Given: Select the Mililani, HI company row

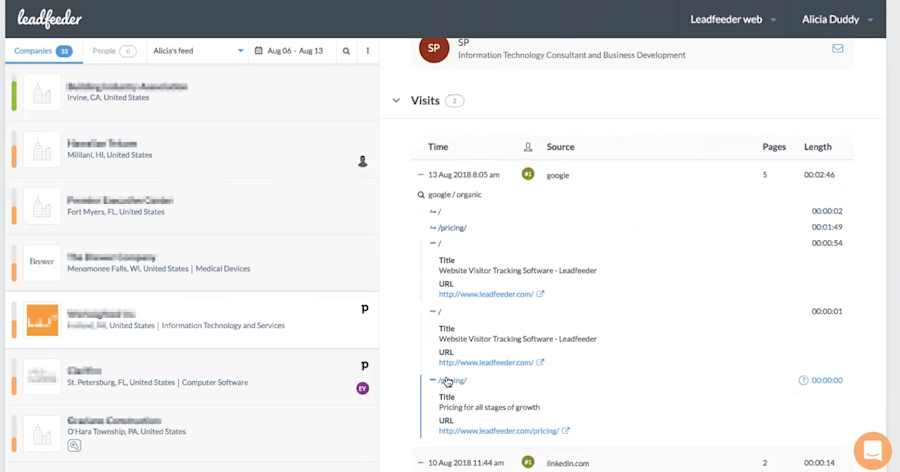Looking at the screenshot, I should point(192,149).
